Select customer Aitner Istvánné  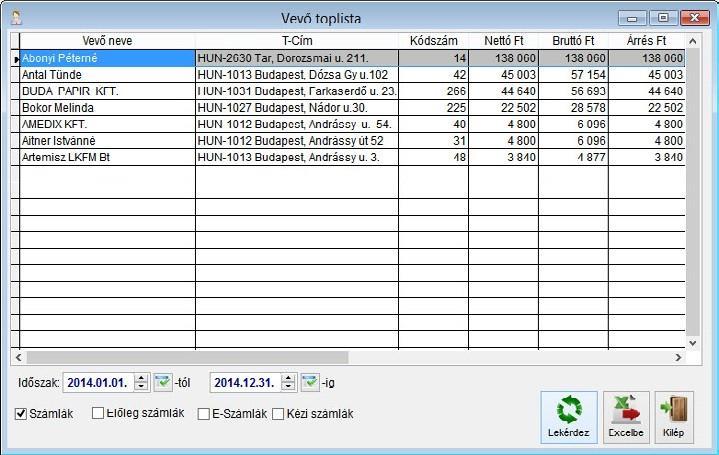pos(107,141)
